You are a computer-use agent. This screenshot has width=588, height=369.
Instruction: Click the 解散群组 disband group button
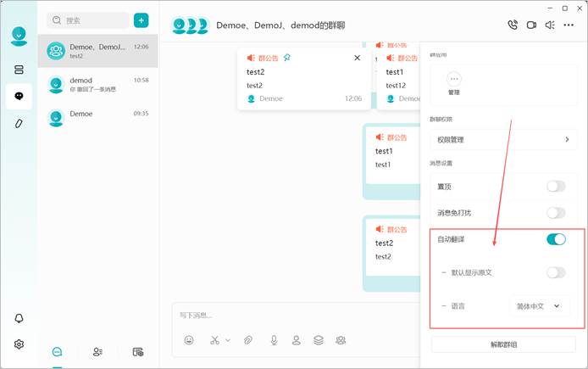click(x=503, y=344)
